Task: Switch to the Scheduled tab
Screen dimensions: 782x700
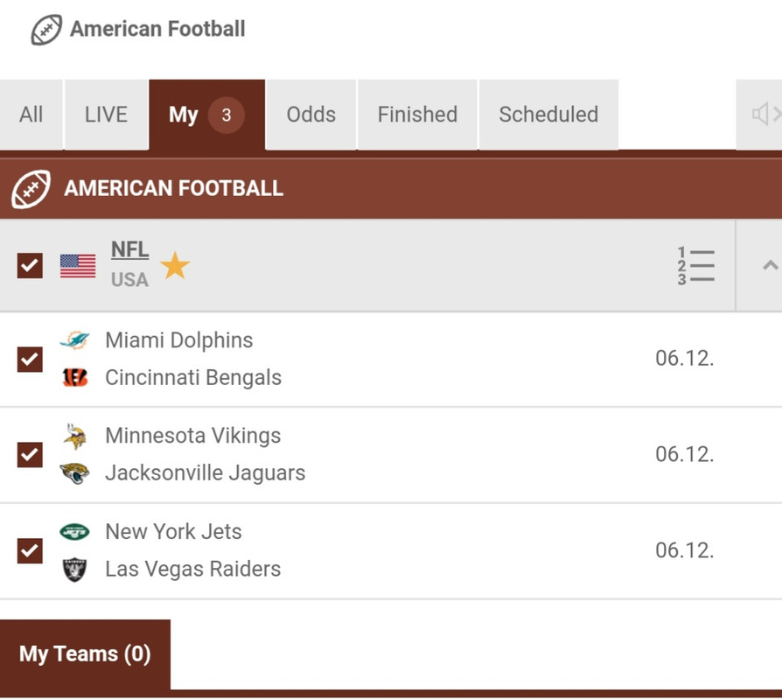Action: pos(548,115)
